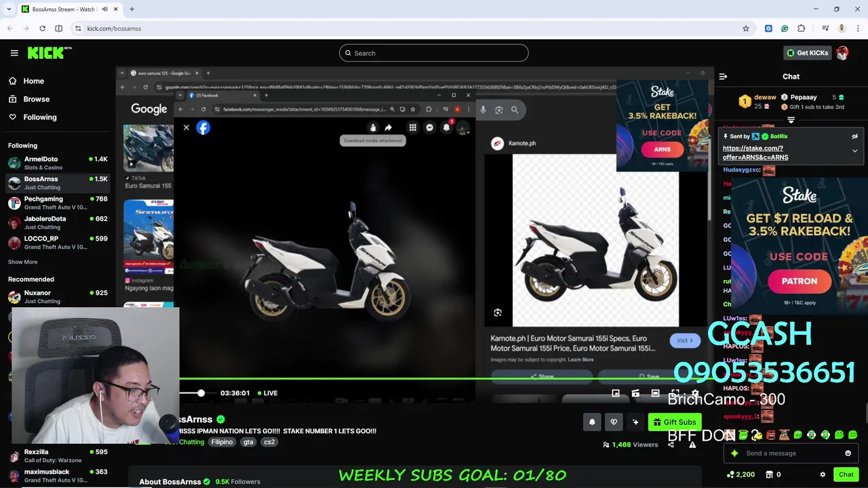Open Pechgaming channel in sidebar
Viewport: 868px width, 488px height.
click(58, 203)
